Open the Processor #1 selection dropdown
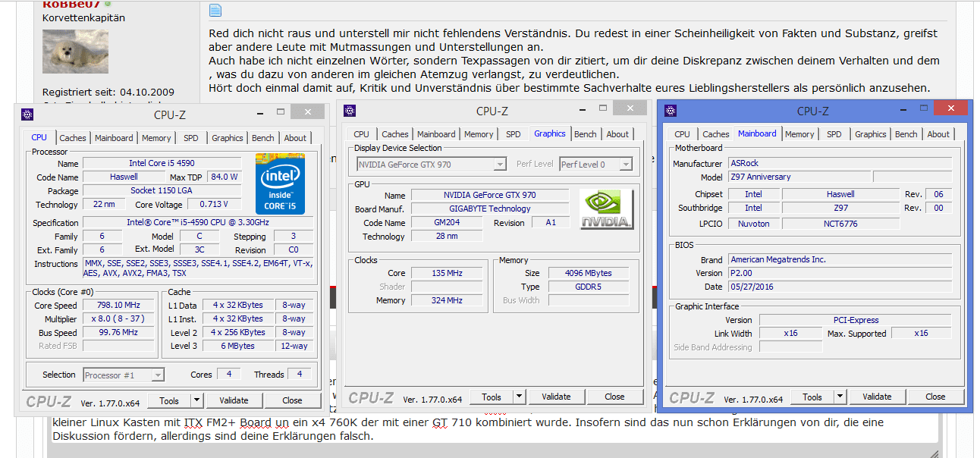Image resolution: width=980 pixels, height=458 pixels. coord(124,375)
